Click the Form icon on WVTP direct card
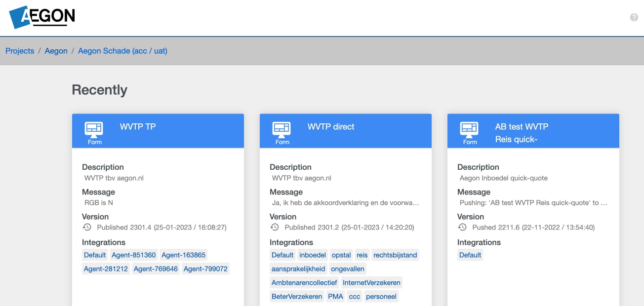 [282, 133]
